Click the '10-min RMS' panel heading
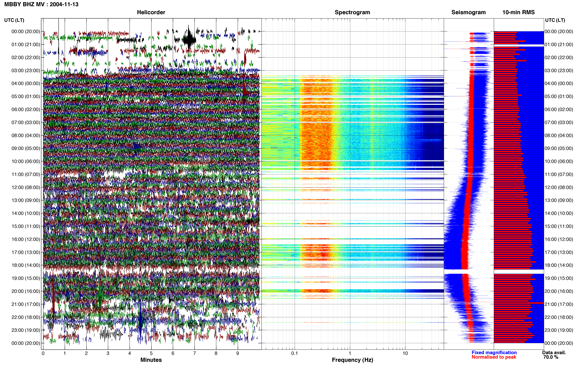The width and height of the screenshot is (588, 368). pyautogui.click(x=518, y=12)
